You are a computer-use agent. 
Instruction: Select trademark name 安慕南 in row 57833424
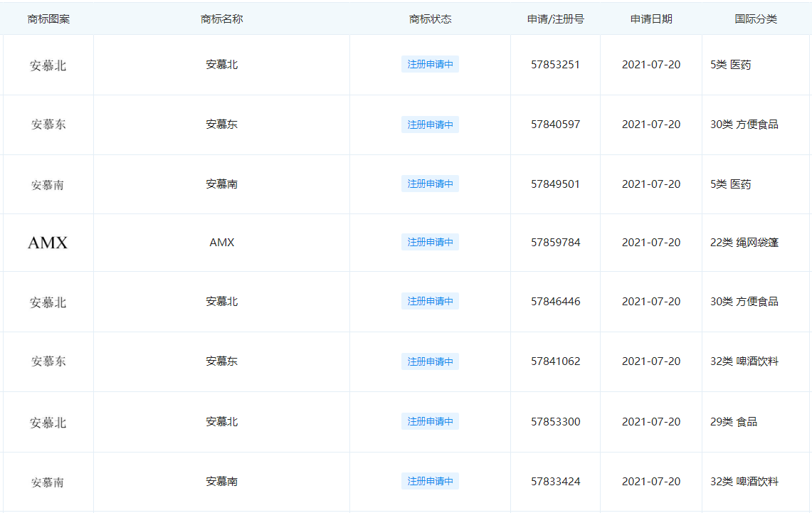[x=221, y=482]
